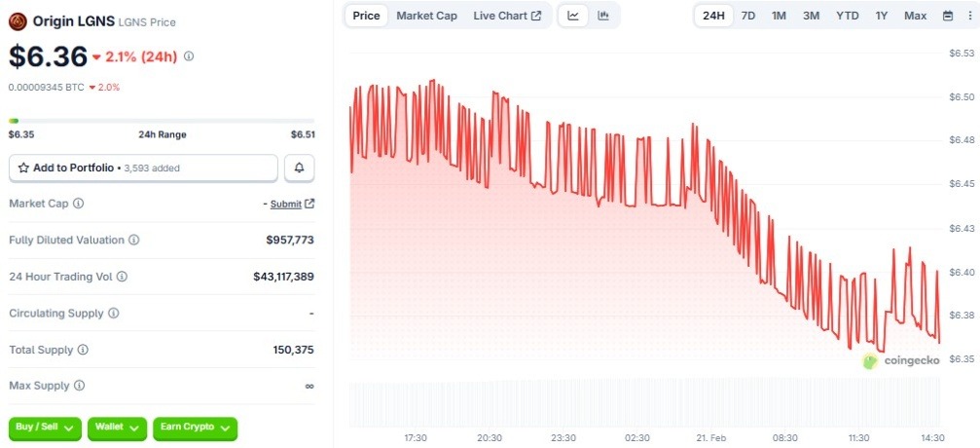The width and height of the screenshot is (980, 448).
Task: Select the Market Cap chart tab
Action: 427,16
